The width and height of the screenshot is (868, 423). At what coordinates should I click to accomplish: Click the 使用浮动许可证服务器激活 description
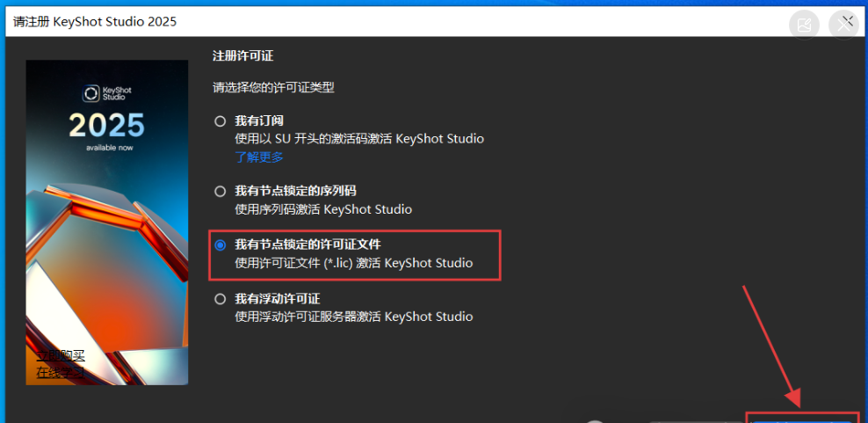pos(354,317)
